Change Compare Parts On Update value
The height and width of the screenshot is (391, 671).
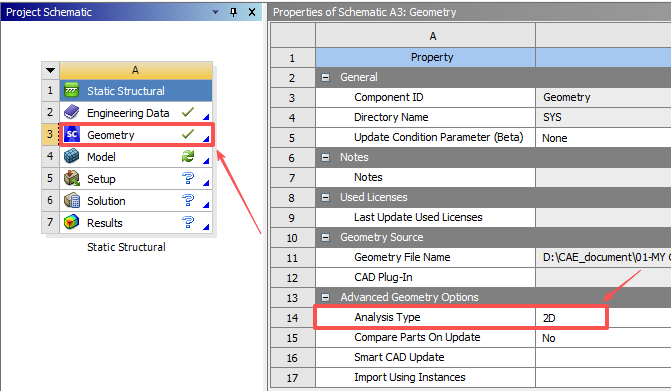coord(603,338)
